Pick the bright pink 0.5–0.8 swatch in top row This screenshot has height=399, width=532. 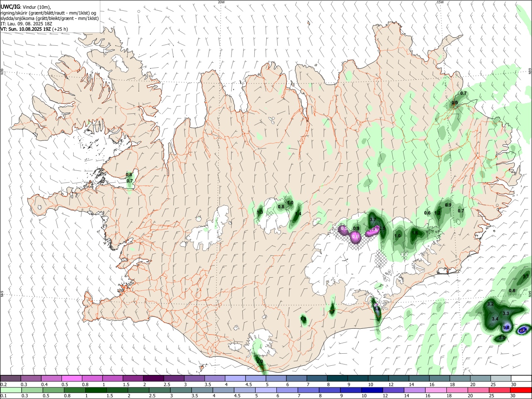pos(72,378)
